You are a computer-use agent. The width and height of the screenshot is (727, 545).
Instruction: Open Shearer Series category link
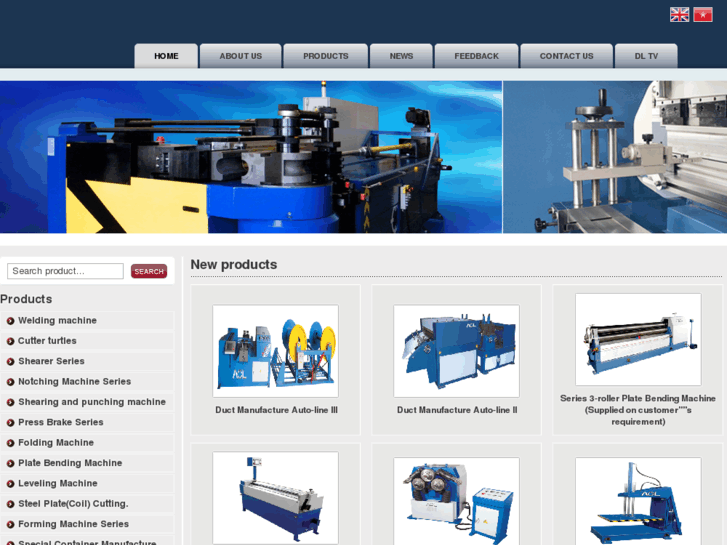click(x=51, y=361)
